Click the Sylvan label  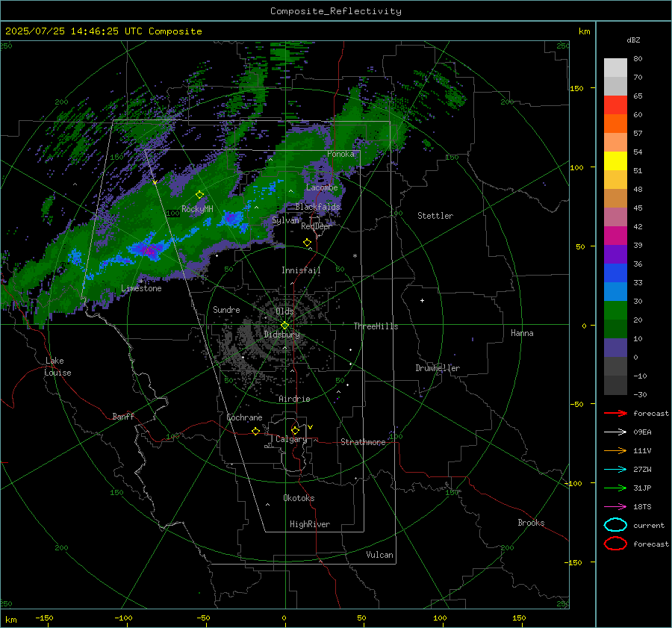tap(285, 220)
